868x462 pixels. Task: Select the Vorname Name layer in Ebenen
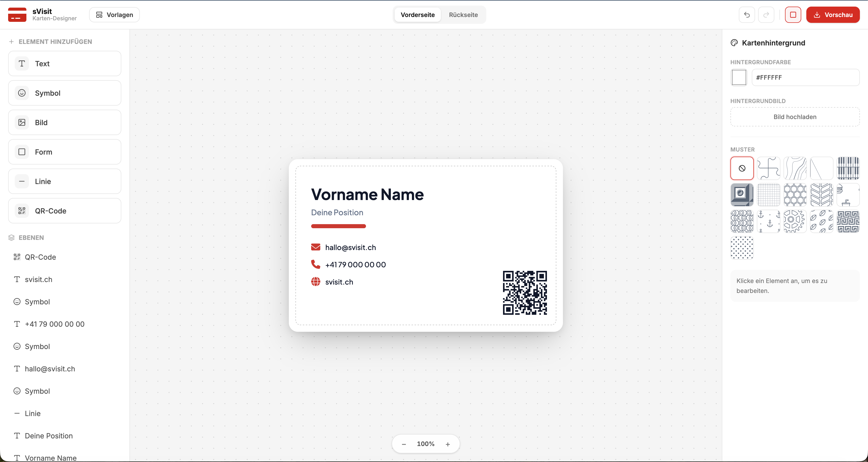coord(65,458)
